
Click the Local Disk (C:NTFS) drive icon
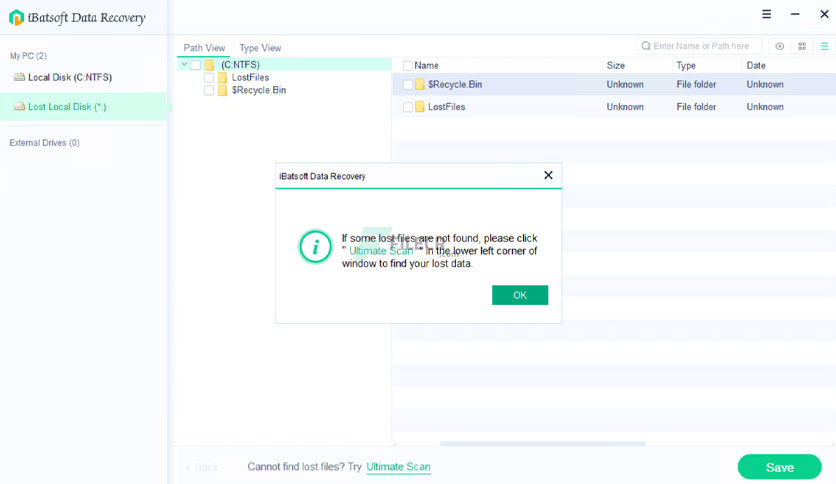[19, 77]
